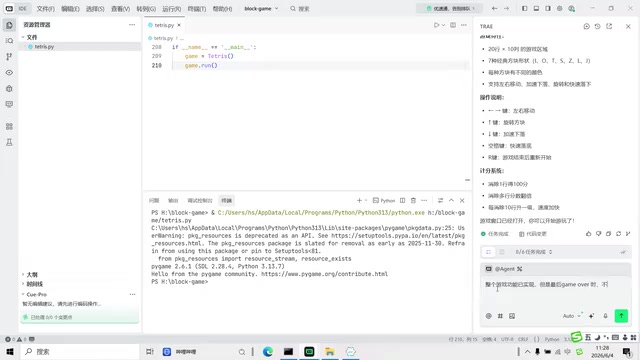640x360 pixels.
Task: Click the thumbs-down icon on TRAE response
Action: point(598,234)
